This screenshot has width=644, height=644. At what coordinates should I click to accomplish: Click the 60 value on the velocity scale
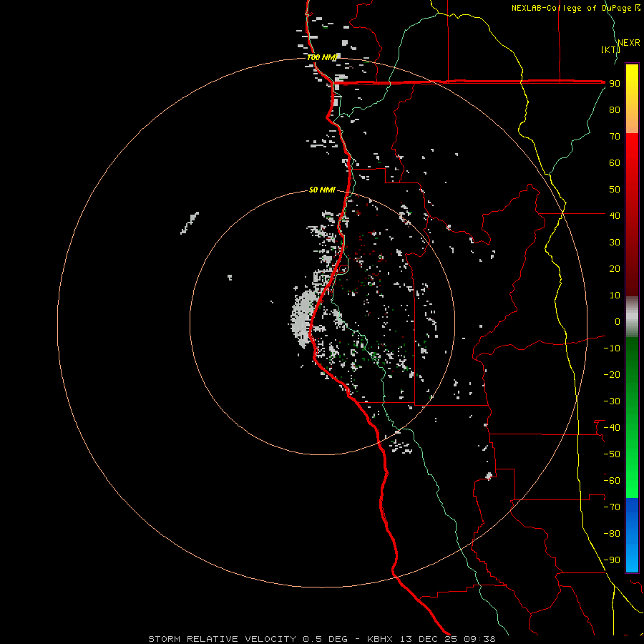click(x=615, y=162)
